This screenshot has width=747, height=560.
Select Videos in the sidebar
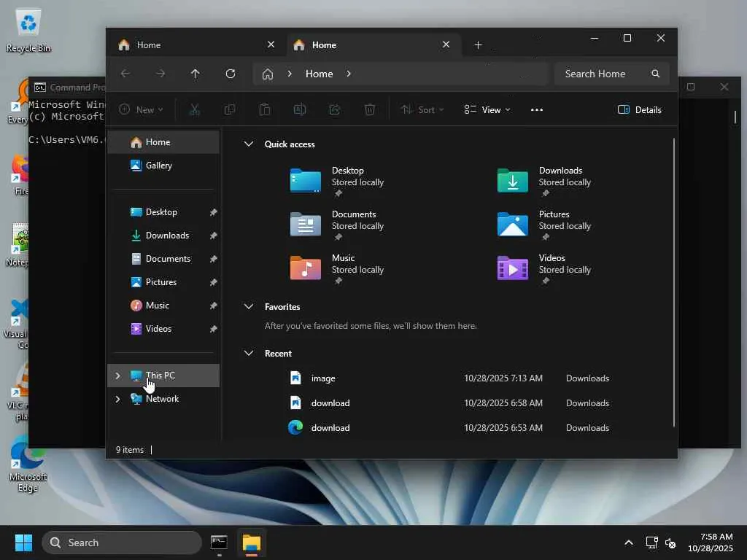pyautogui.click(x=164, y=329)
